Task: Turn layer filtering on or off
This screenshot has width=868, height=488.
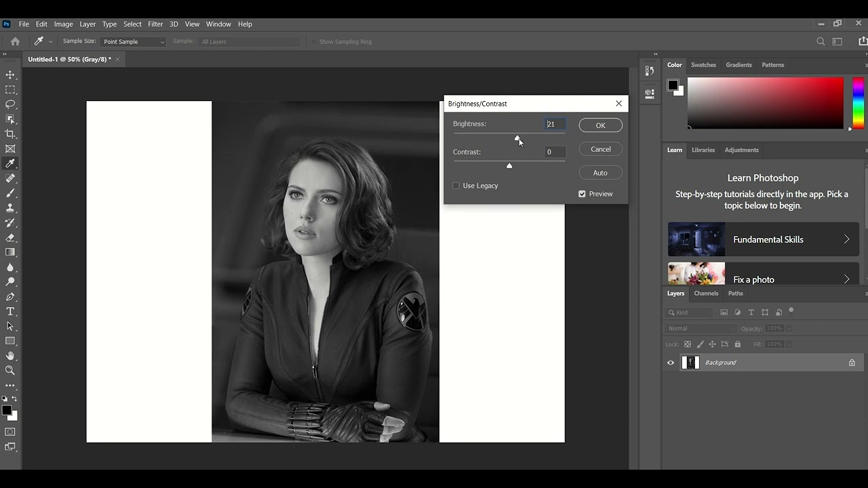Action: (791, 311)
